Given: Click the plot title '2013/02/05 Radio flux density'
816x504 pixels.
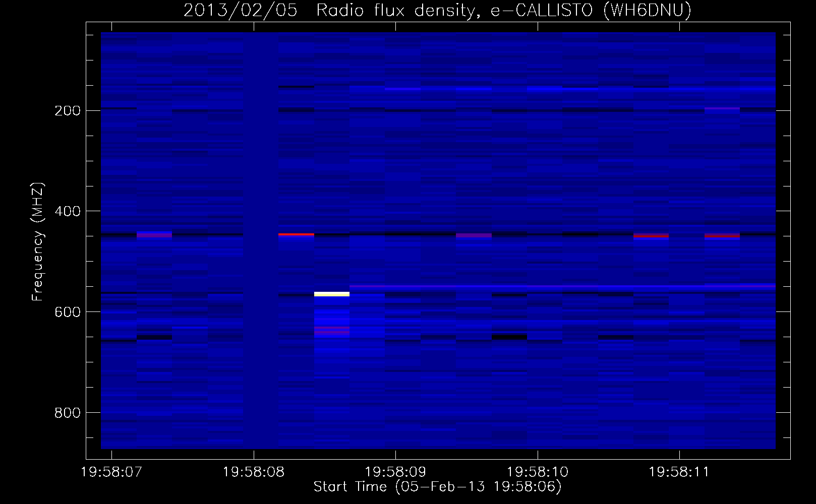Looking at the screenshot, I should [x=331, y=10].
